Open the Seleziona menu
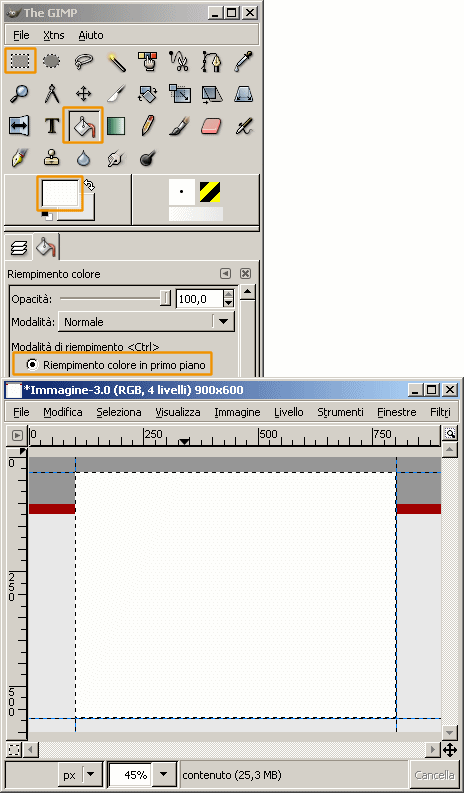Viewport: 464px width, 793px height. point(119,412)
